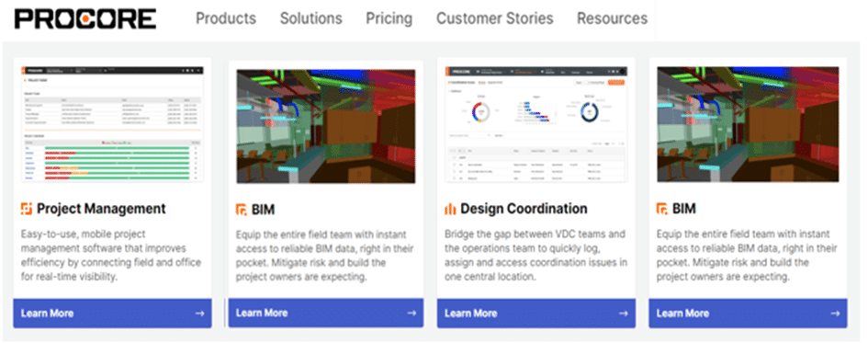Viewport: 868px width, 343px height.
Task: Click the Project Management orange icon
Action: point(26,209)
